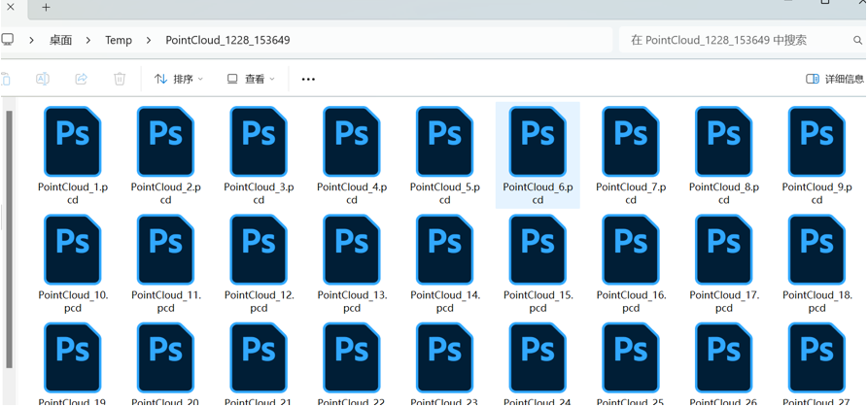Click the Share toolbar icon
868x407 pixels.
pyautogui.click(x=82, y=79)
